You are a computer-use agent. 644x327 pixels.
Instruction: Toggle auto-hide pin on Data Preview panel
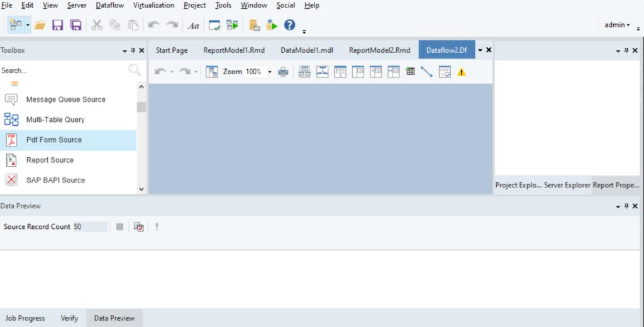pyautogui.click(x=626, y=206)
